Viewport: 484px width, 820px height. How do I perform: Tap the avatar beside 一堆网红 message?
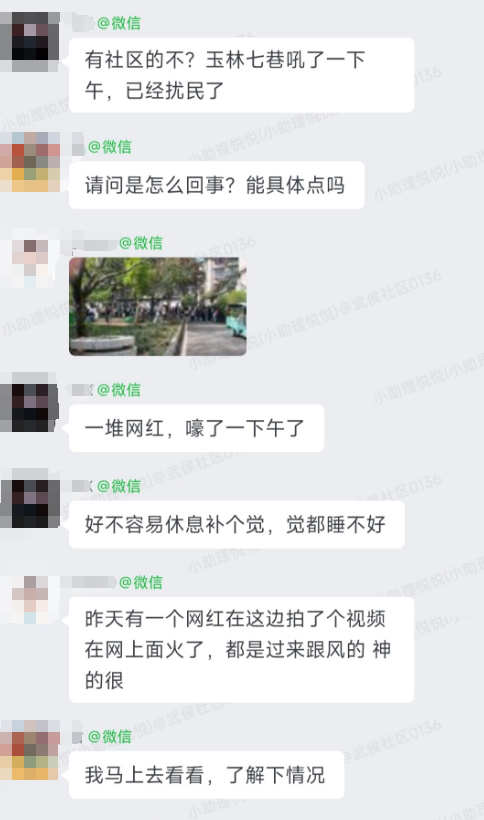30,402
